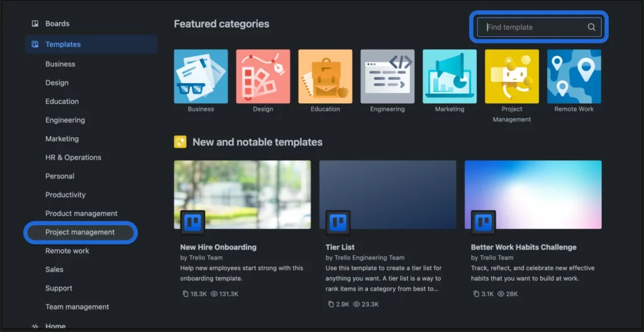The width and height of the screenshot is (644, 332).
Task: Choose Education in the sidebar list
Action: (62, 101)
